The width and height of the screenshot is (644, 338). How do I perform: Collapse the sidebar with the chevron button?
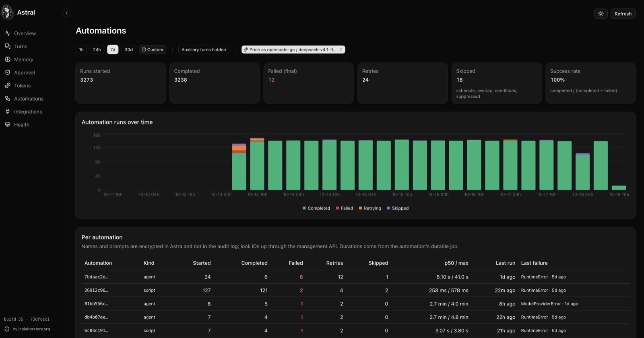point(67,13)
